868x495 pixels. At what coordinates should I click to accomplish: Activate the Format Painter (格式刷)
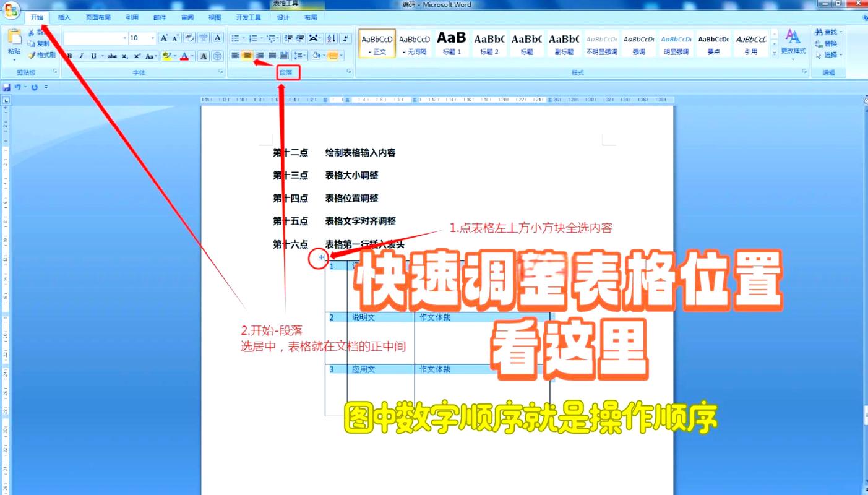pyautogui.click(x=41, y=55)
